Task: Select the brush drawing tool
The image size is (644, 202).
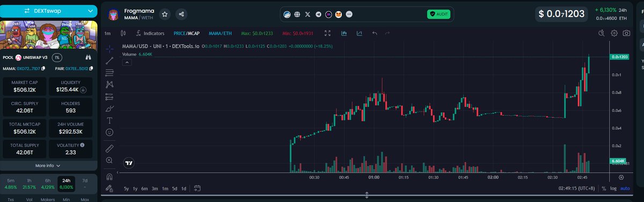Action: point(109,108)
